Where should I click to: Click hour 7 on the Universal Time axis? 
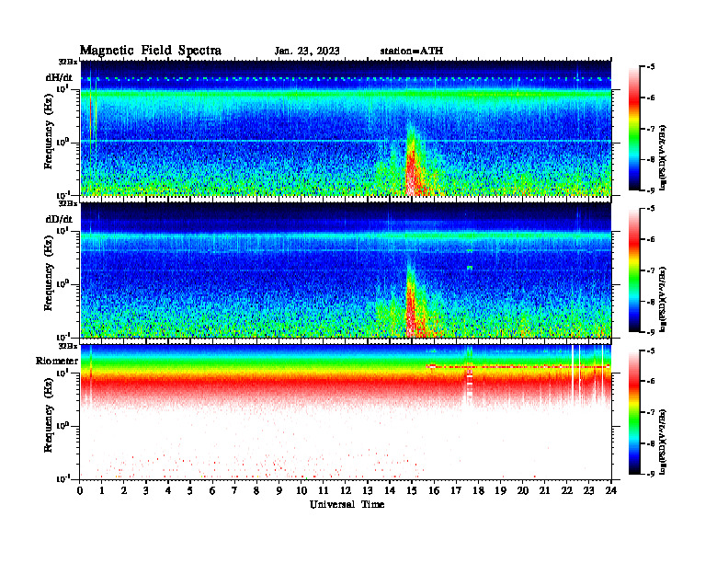pos(234,490)
